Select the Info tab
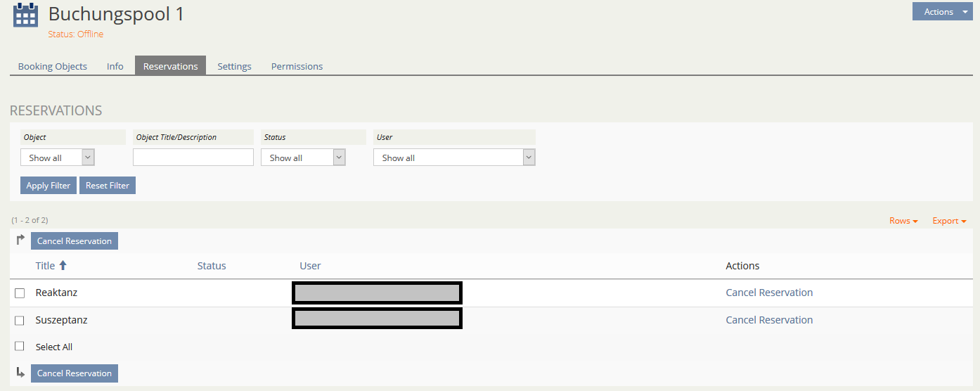Image resolution: width=980 pixels, height=391 pixels. [115, 66]
